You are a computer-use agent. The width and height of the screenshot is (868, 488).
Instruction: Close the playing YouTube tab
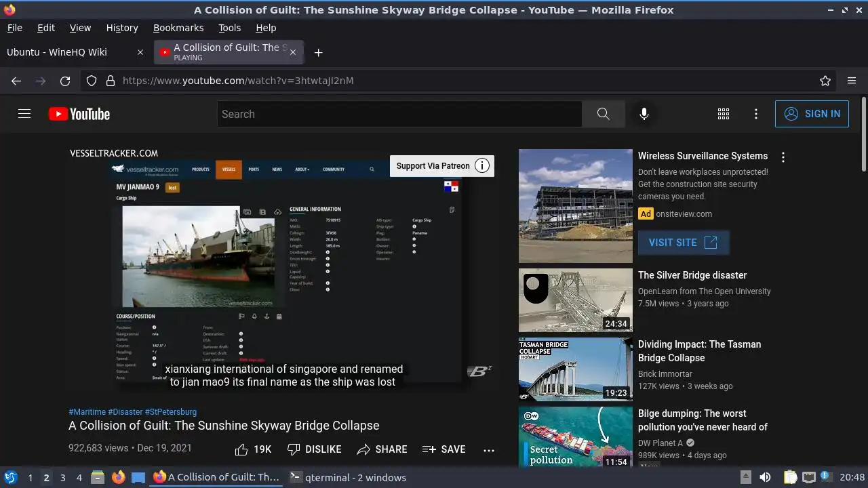[293, 52]
